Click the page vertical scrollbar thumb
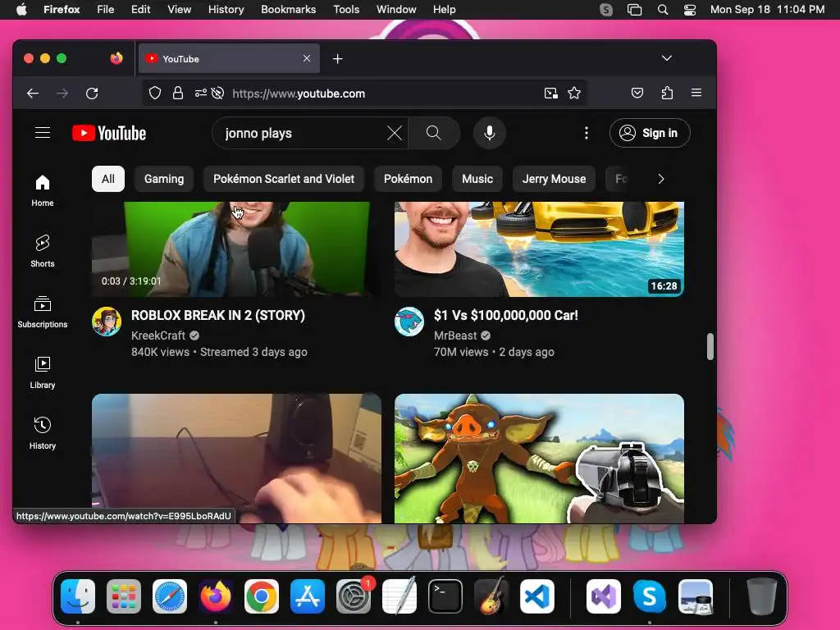 (710, 347)
